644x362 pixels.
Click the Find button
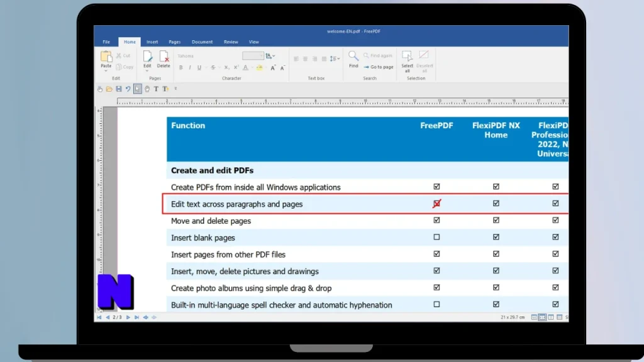pyautogui.click(x=353, y=60)
